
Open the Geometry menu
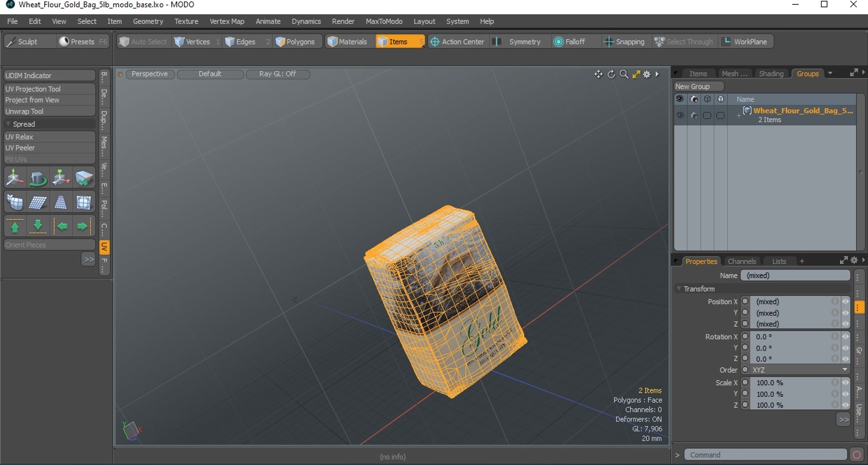(148, 21)
